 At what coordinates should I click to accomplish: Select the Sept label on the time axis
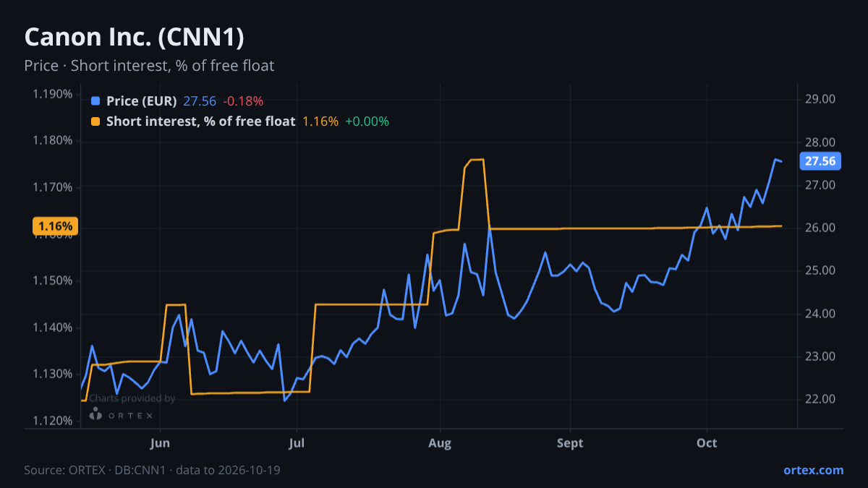pyautogui.click(x=570, y=442)
